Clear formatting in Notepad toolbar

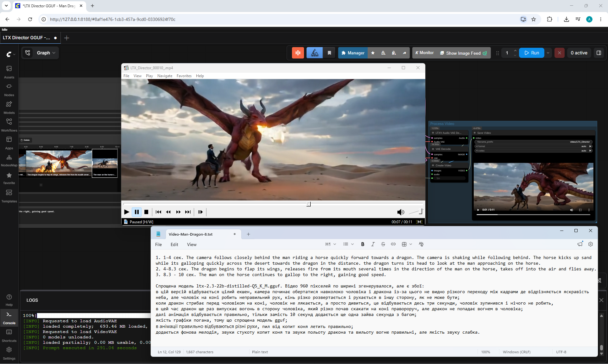pos(421,244)
